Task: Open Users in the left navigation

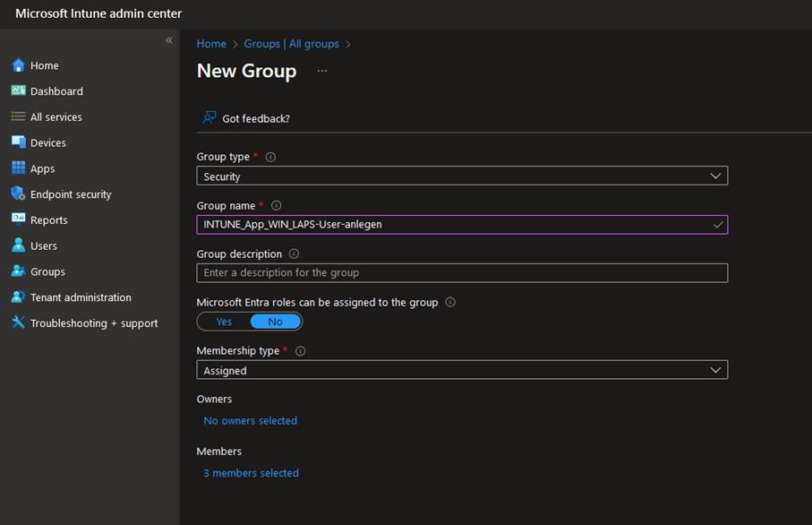Action: 44,245
